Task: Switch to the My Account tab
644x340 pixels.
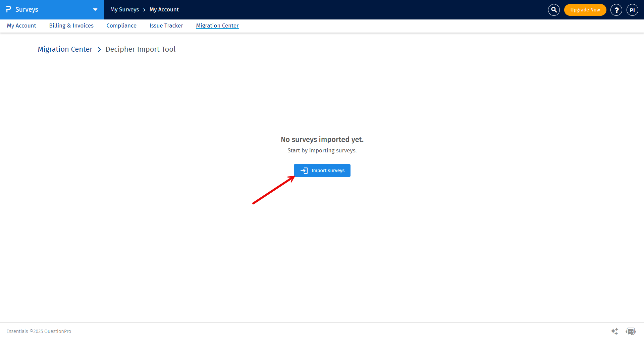Action: 21,26
